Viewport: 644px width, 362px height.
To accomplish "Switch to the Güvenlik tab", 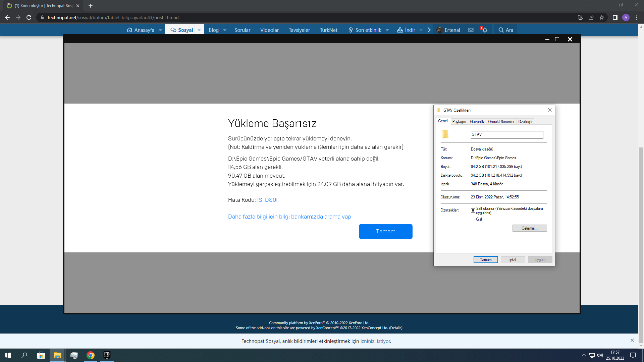I will (477, 122).
